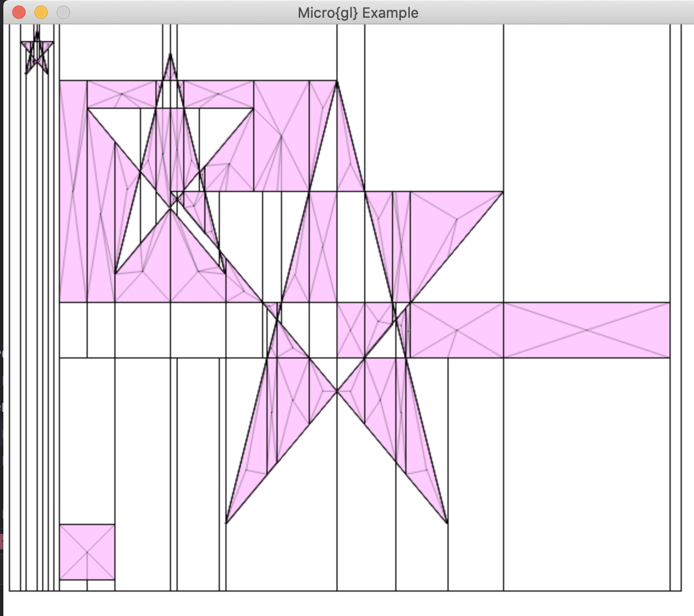
Task: Close the Micro{gl} Example window
Action: (x=19, y=12)
